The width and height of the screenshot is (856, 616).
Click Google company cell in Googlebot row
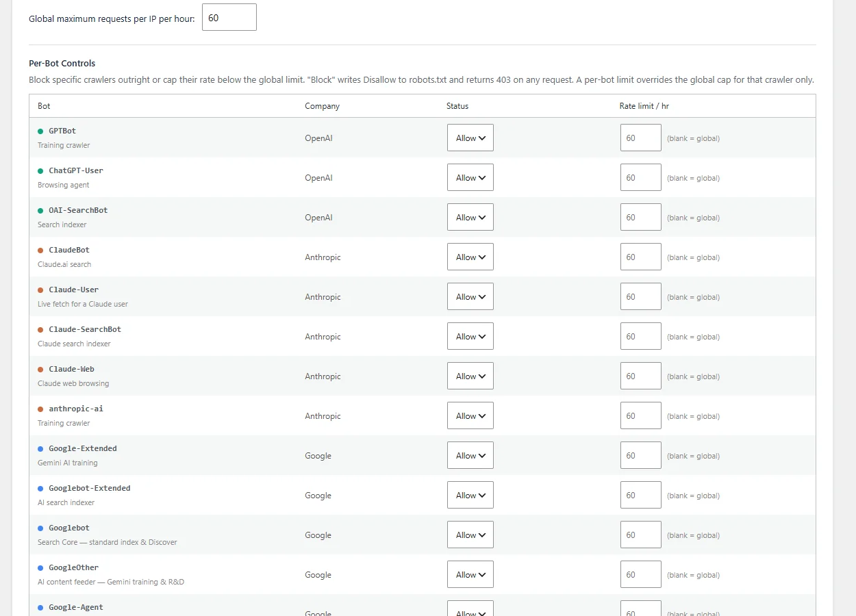[x=318, y=535]
